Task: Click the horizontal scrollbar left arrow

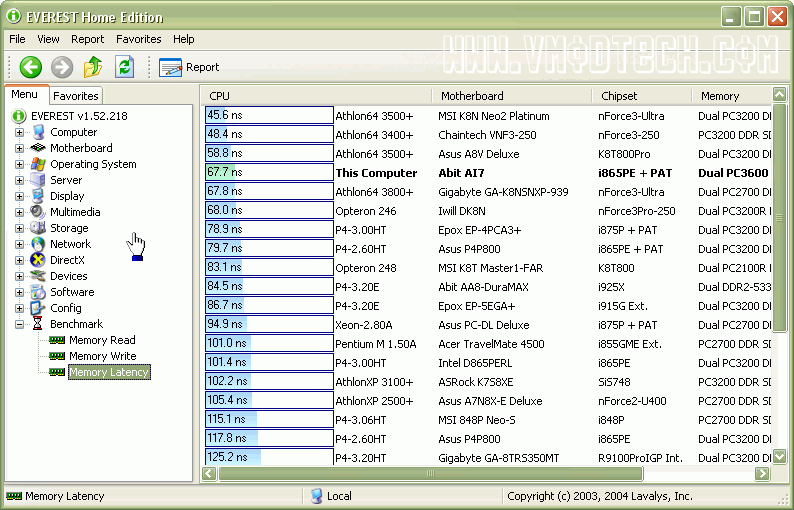Action: pyautogui.click(x=210, y=474)
